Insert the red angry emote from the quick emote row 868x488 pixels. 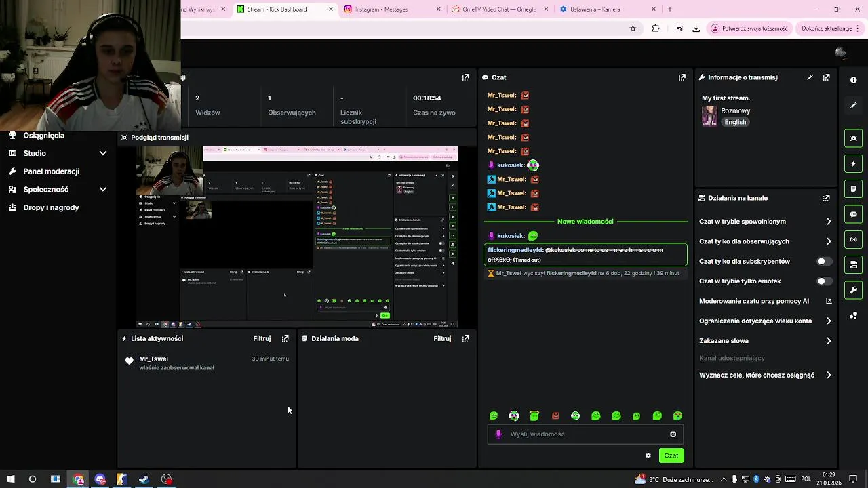555,415
